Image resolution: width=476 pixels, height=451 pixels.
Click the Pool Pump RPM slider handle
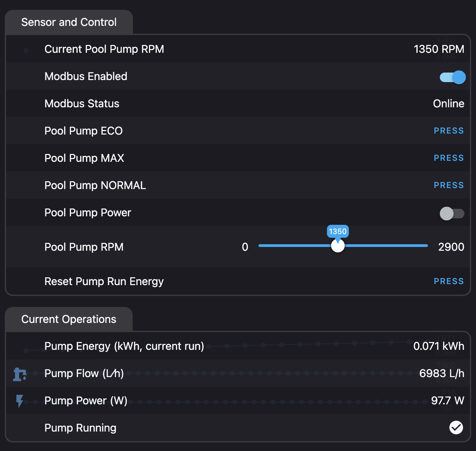[x=338, y=246]
